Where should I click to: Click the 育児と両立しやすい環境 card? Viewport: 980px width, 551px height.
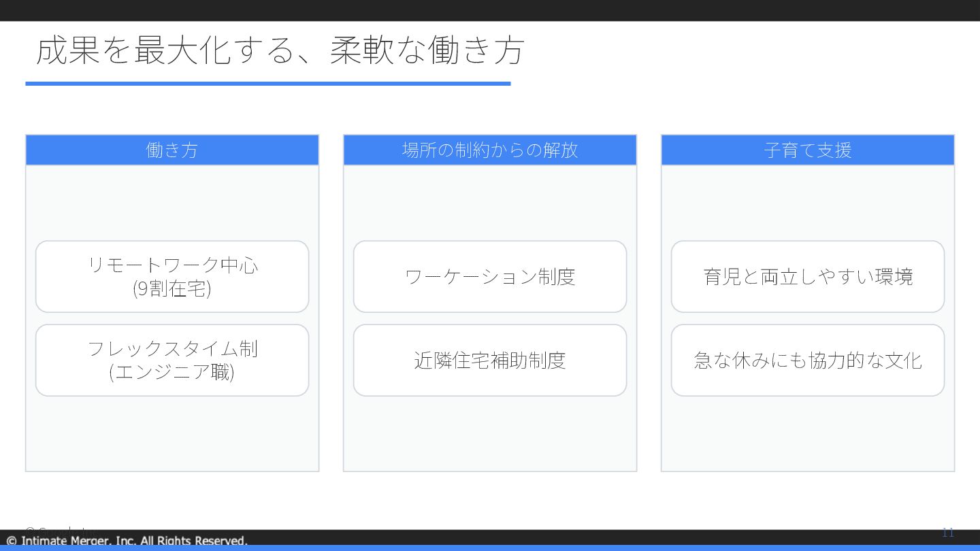point(808,276)
